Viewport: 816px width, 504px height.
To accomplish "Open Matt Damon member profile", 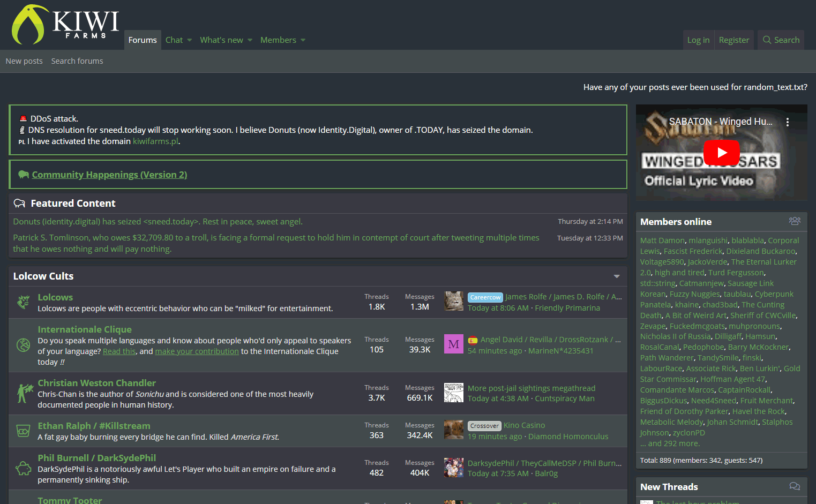I will coord(662,240).
